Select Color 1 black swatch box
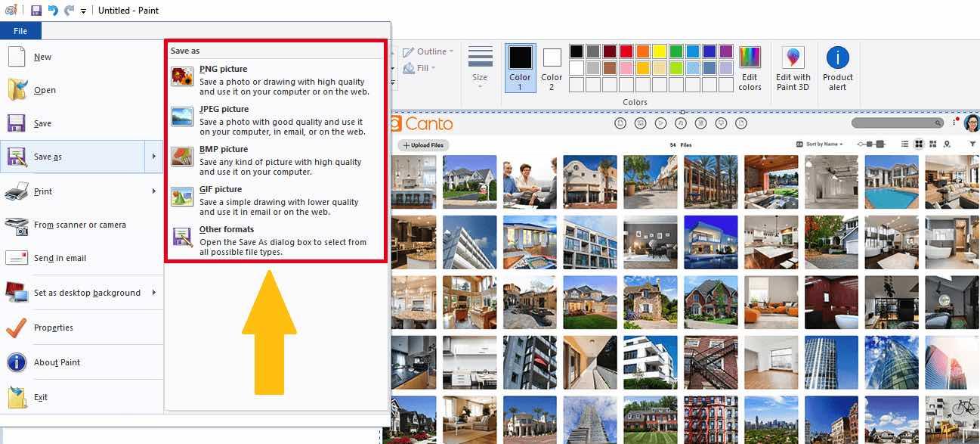This screenshot has width=980, height=444. click(520, 58)
